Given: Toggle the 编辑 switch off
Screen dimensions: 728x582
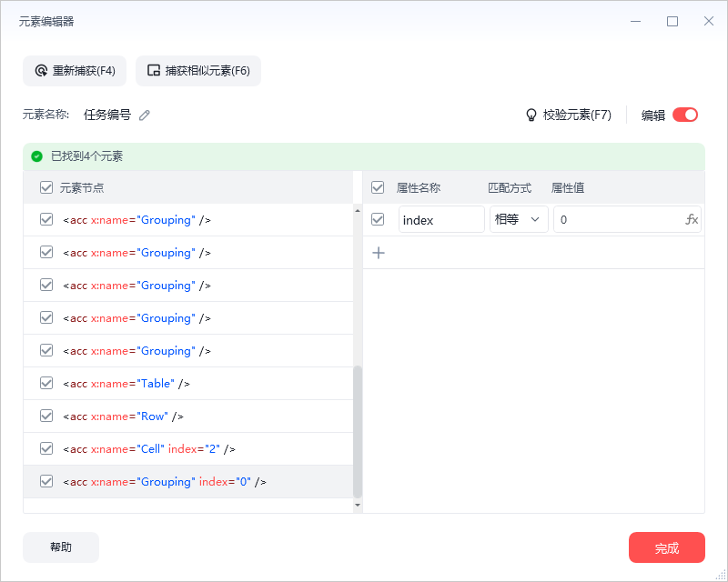Looking at the screenshot, I should coord(685,115).
